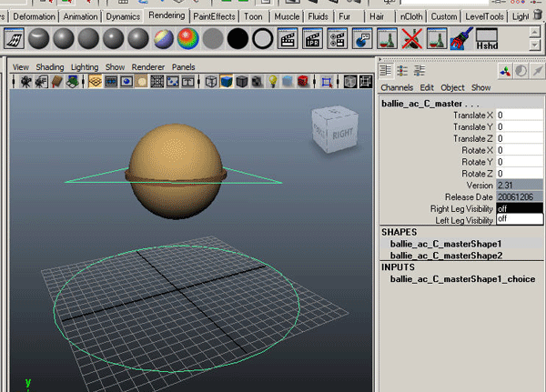Click the trash can icon beside shelf tabs
The width and height of the screenshot is (546, 392).
tap(538, 15)
